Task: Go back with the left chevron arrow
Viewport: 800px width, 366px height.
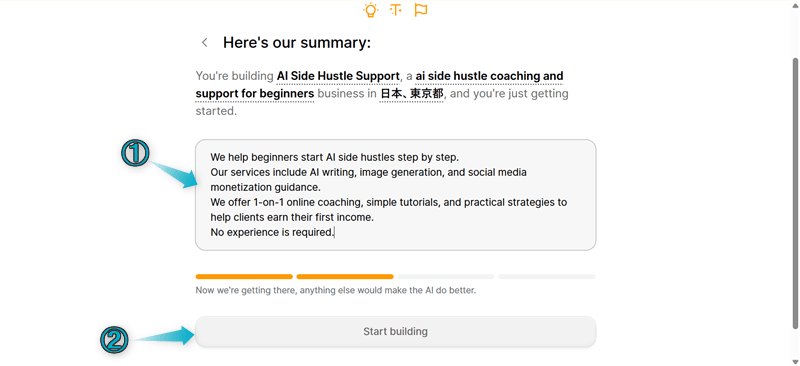Action: click(205, 42)
